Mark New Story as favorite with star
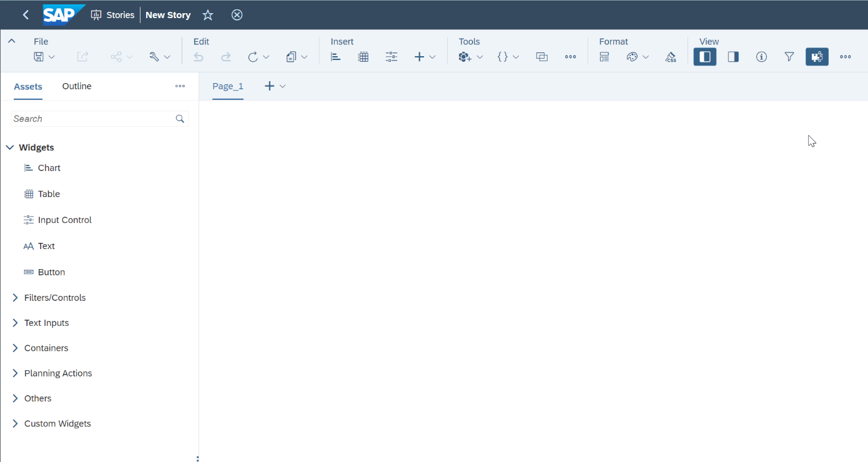The width and height of the screenshot is (868, 462). (208, 15)
